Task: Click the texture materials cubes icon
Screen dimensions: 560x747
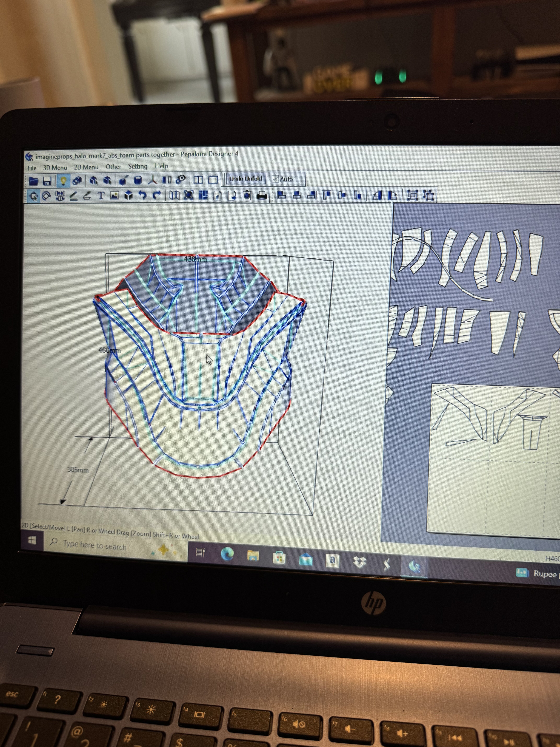Action: coord(77,181)
